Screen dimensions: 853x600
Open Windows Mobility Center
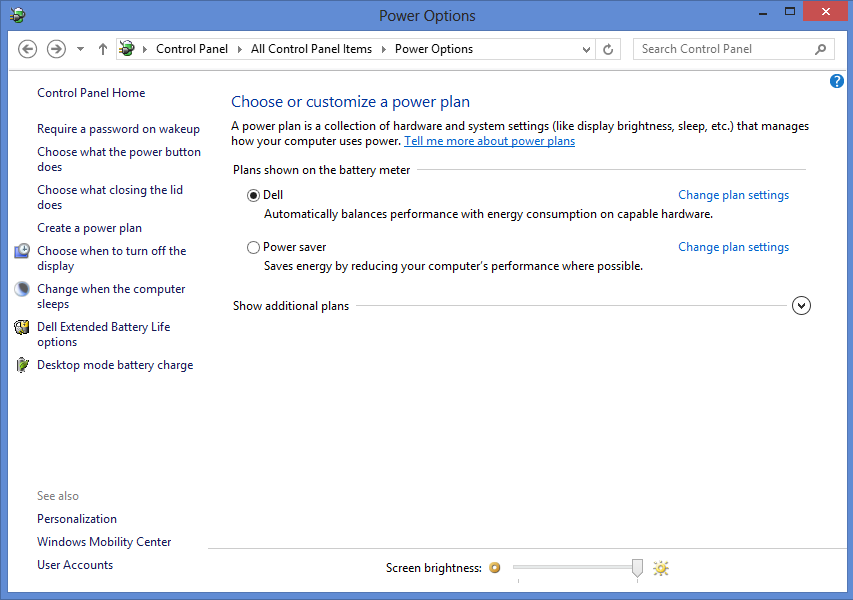pos(104,542)
